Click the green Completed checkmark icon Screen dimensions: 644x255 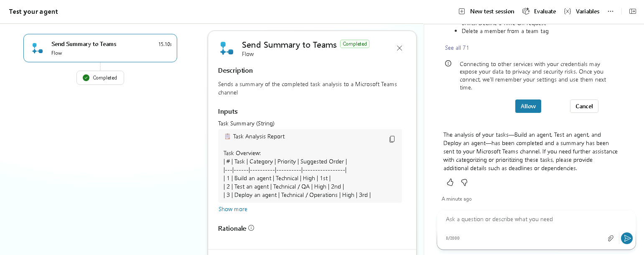(86, 78)
